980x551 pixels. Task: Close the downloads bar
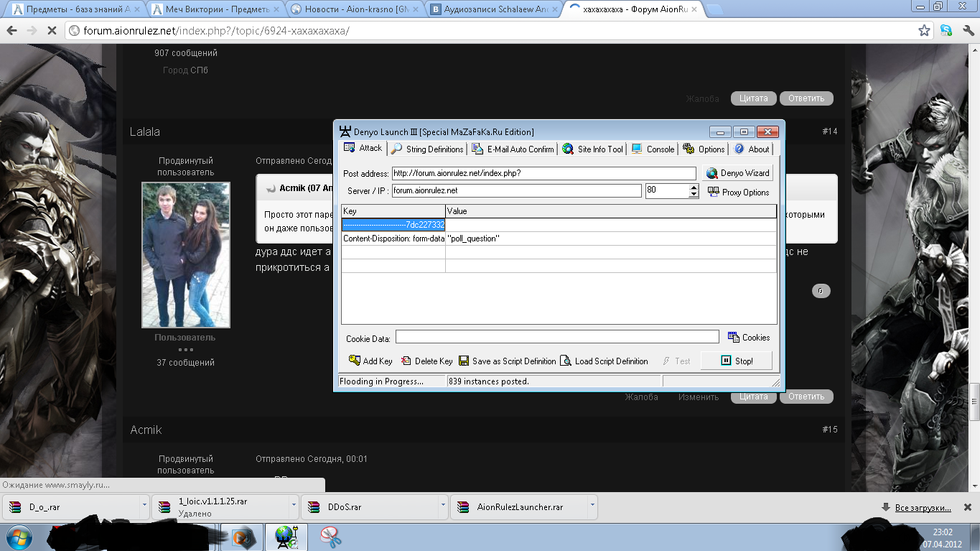(x=969, y=507)
